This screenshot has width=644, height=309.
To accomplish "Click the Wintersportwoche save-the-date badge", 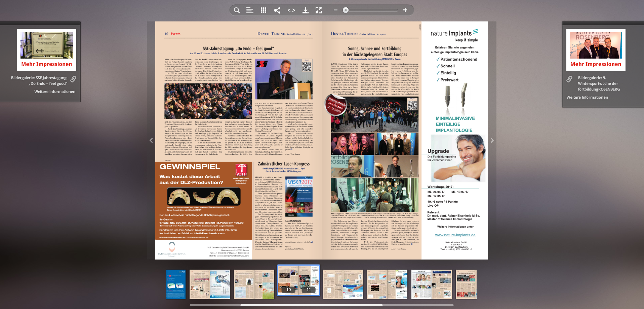I will (x=336, y=105).
